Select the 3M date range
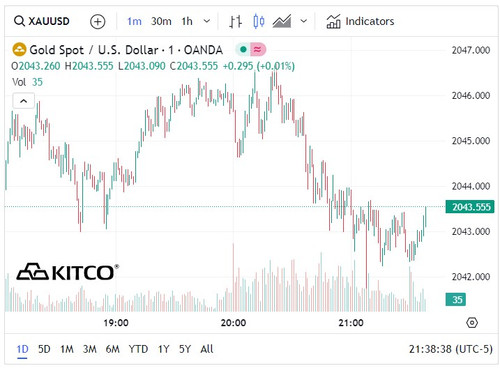The height and width of the screenshot is (370, 500). pyautogui.click(x=90, y=349)
